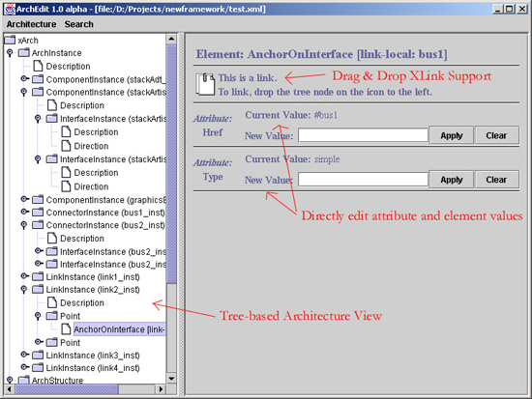Click the vertical tree scrollbar thumb
The image size is (532, 399).
pos(171,163)
